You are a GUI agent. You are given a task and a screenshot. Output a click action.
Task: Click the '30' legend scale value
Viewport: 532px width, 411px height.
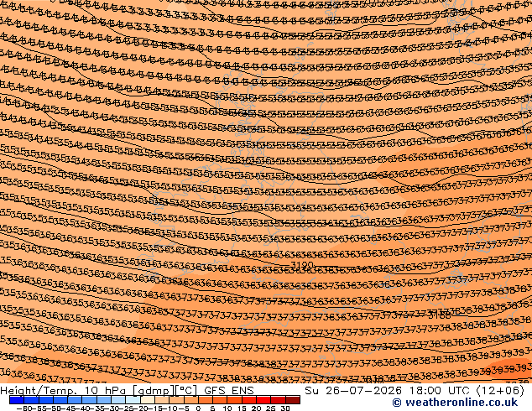[285, 408]
